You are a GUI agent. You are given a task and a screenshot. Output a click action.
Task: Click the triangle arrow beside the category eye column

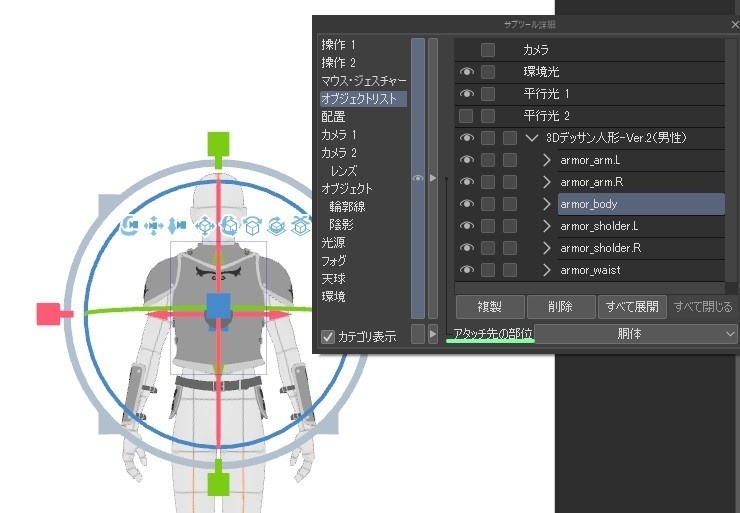tap(433, 178)
